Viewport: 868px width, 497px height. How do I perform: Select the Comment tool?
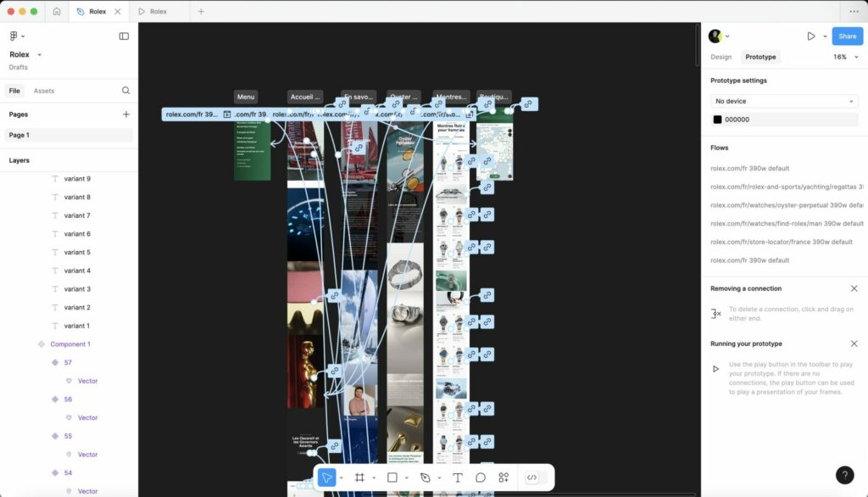coord(481,477)
